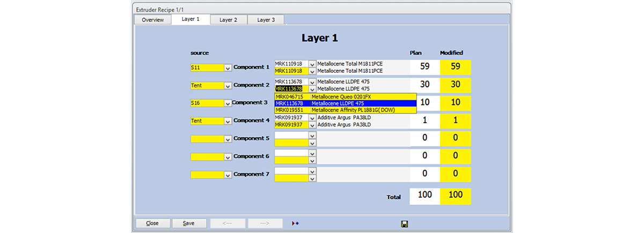This screenshot has width=644, height=233.
Task: Open Component 4 yellow modified material dropdown arrow
Action: (x=313, y=124)
